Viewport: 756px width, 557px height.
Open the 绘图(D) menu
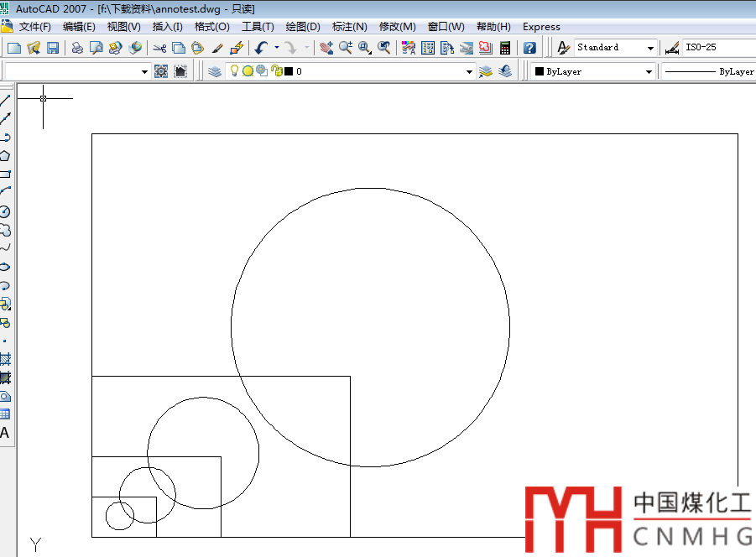[x=303, y=27]
